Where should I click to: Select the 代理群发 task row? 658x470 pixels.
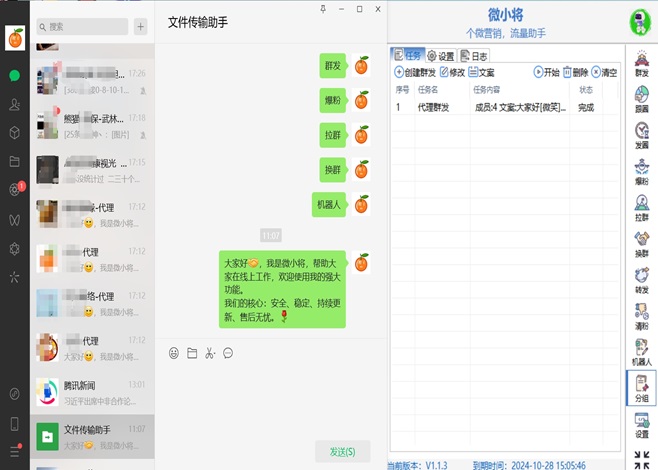pos(505,107)
